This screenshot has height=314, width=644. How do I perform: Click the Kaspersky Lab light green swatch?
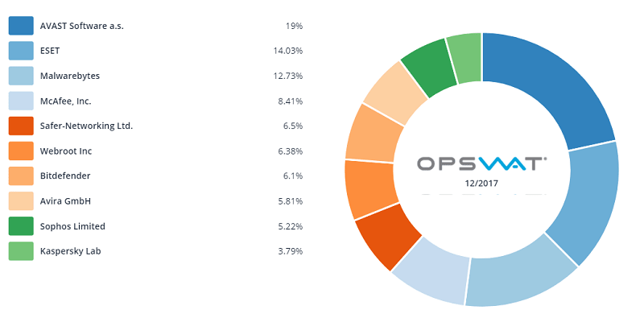coord(21,251)
